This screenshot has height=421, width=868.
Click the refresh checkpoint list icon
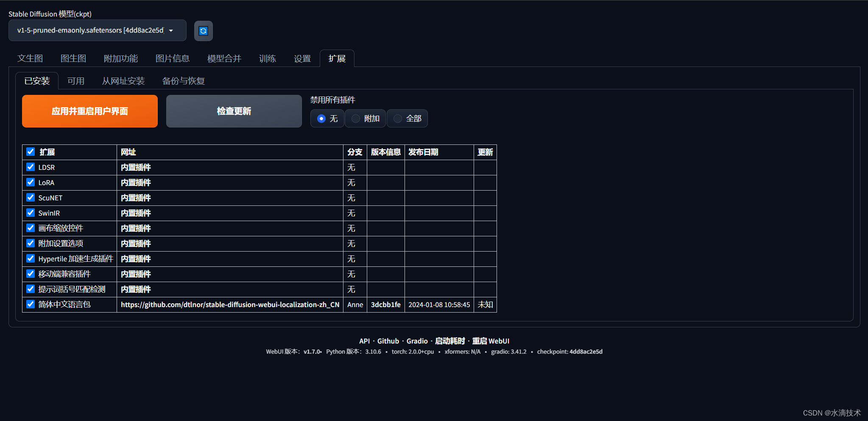pyautogui.click(x=204, y=31)
